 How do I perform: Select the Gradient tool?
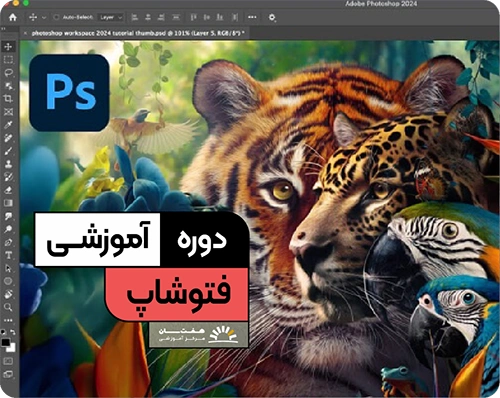8,203
